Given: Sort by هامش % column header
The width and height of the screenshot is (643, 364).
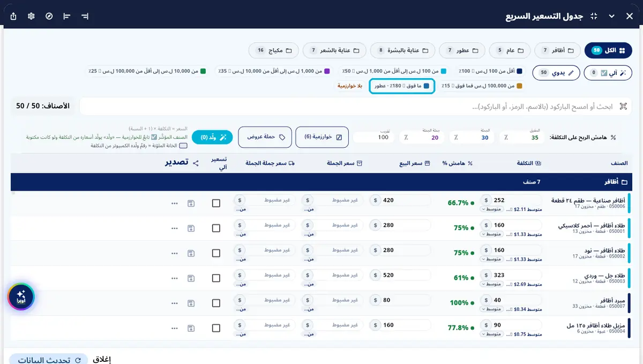Looking at the screenshot, I should [457, 163].
